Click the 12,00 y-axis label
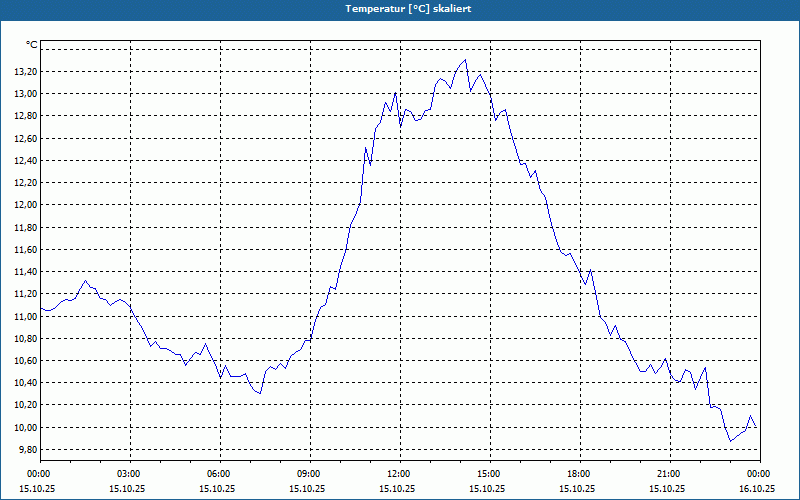The image size is (800, 500). (26, 205)
